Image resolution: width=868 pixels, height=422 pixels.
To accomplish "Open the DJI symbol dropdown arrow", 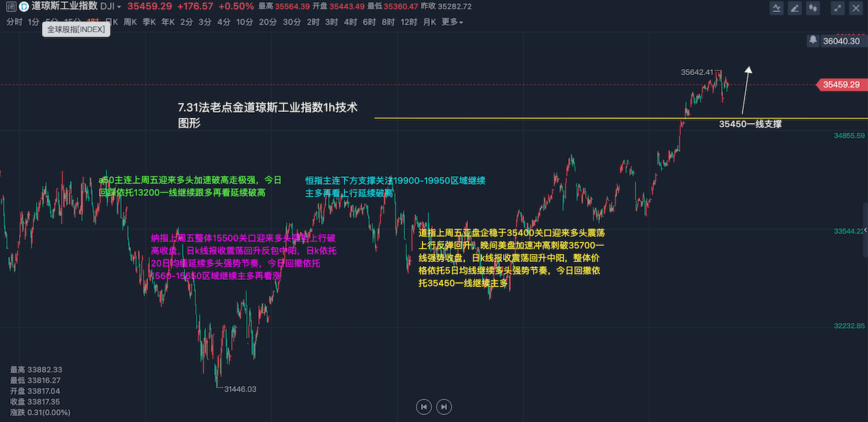I will pos(119,7).
